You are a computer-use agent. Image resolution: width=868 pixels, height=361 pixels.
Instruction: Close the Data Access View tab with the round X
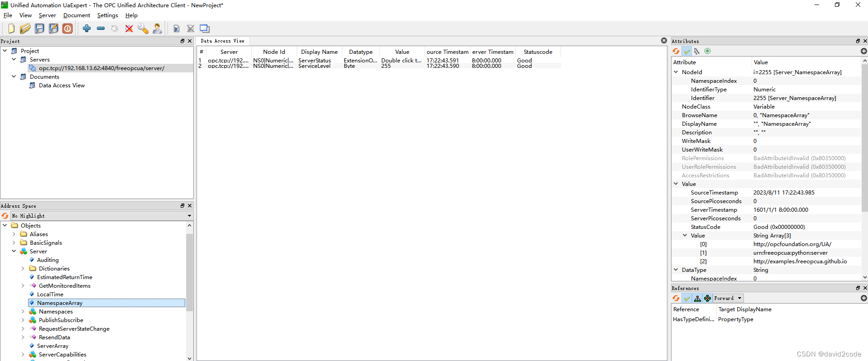pos(664,41)
